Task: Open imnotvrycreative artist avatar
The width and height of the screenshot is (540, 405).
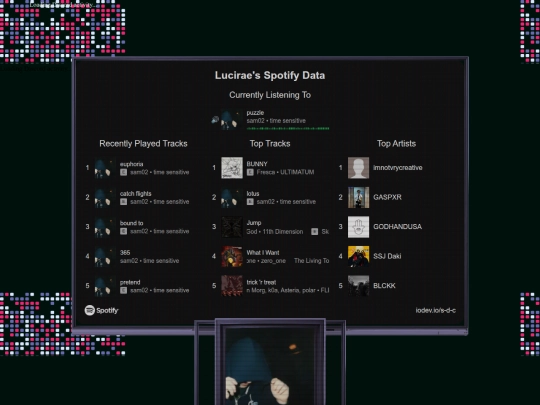Action: [x=358, y=168]
